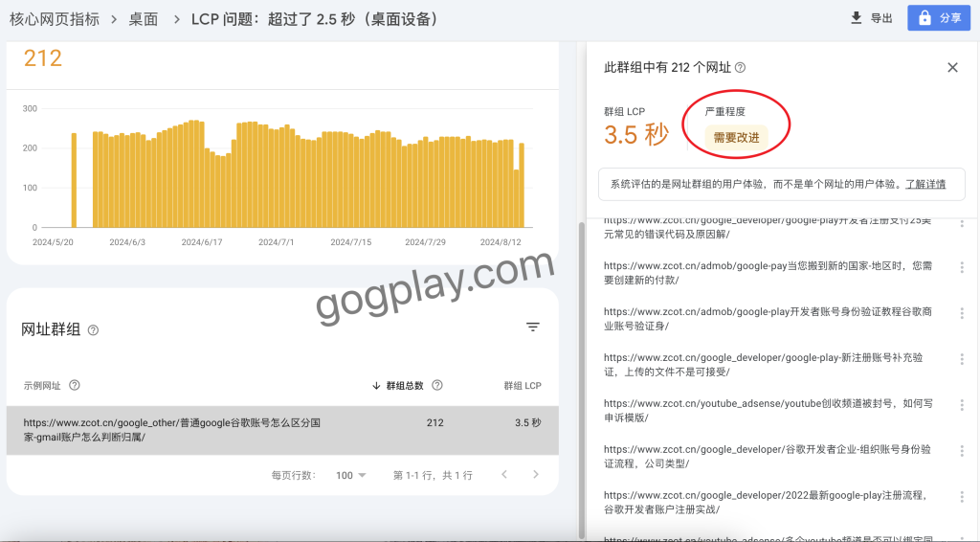Open more options for 新注册账号补充验证 URL
The width and height of the screenshot is (980, 542).
point(962,359)
